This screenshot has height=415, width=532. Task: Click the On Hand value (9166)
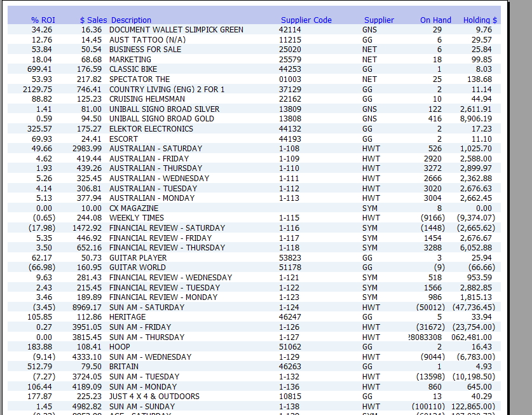pyautogui.click(x=433, y=218)
